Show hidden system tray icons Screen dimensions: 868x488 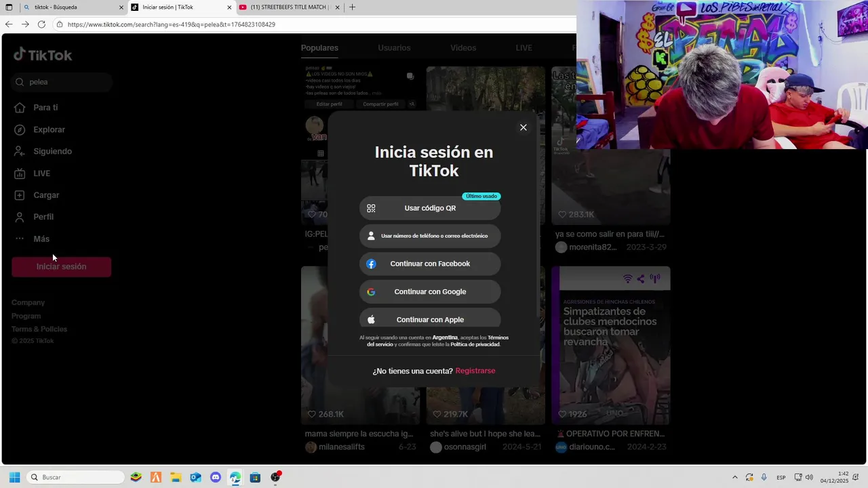coord(734,477)
